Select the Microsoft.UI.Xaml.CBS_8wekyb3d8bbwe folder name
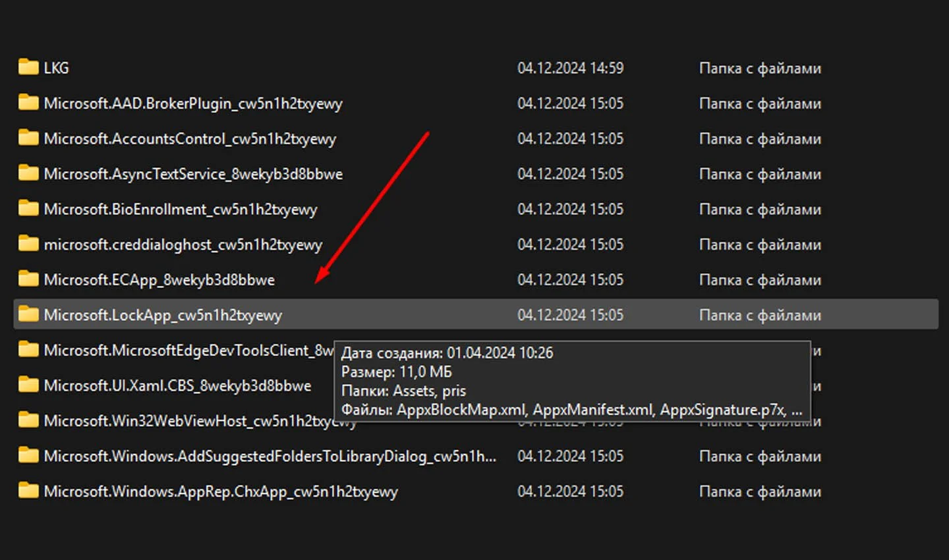Screen dimensions: 949x560 (177, 386)
